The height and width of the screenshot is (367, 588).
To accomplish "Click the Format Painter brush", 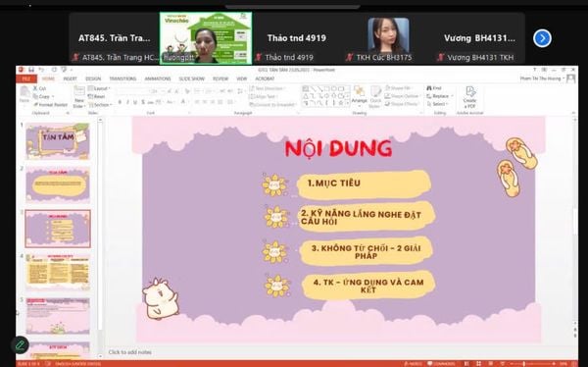I will tap(50, 105).
